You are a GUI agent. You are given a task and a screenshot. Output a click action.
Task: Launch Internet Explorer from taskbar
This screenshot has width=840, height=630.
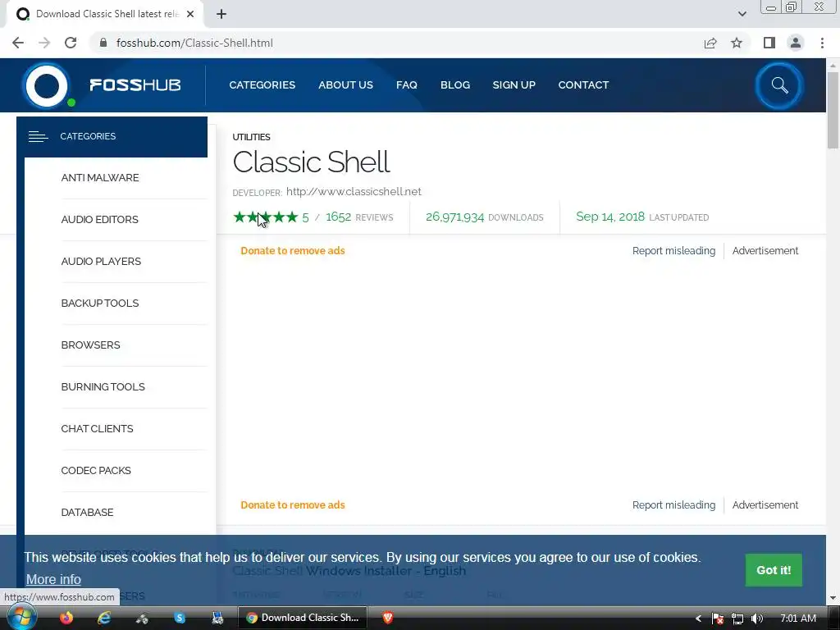coord(104,618)
